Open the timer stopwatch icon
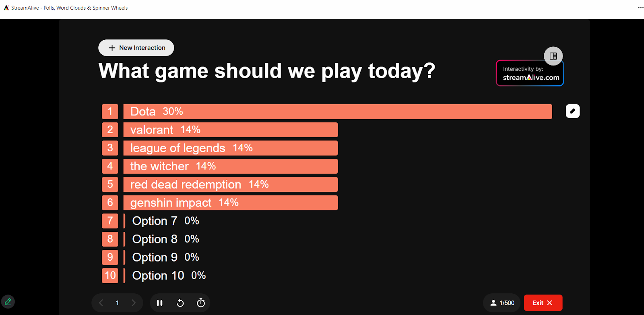The image size is (644, 315). (x=201, y=303)
